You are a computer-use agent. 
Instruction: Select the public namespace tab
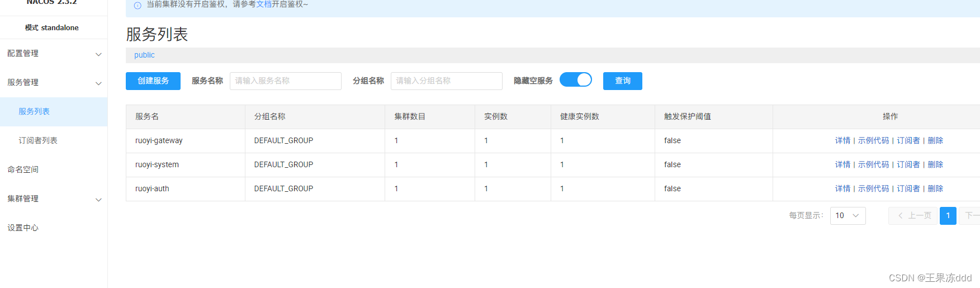tap(144, 55)
